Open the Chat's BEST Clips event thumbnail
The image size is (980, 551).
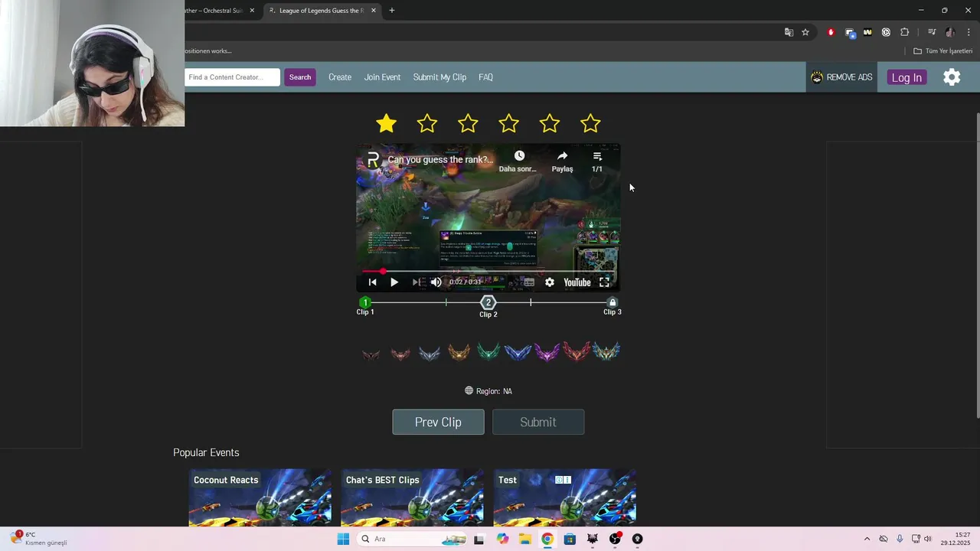coord(412,497)
